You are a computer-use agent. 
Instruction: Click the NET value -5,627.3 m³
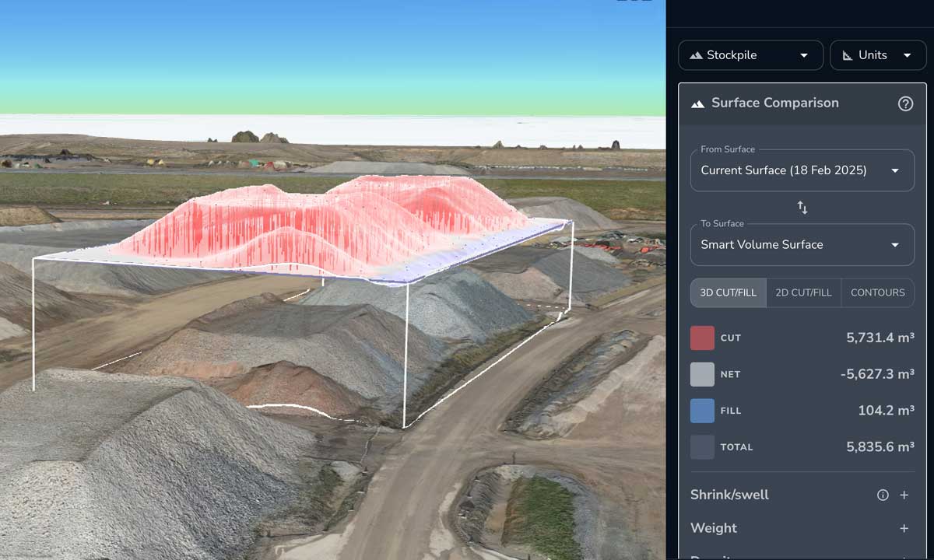tap(877, 374)
